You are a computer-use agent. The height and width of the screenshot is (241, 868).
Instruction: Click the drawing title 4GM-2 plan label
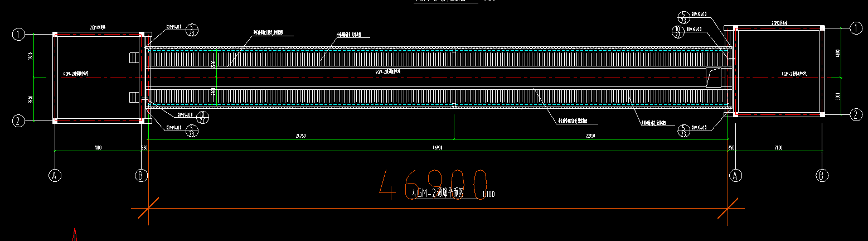coord(438,194)
